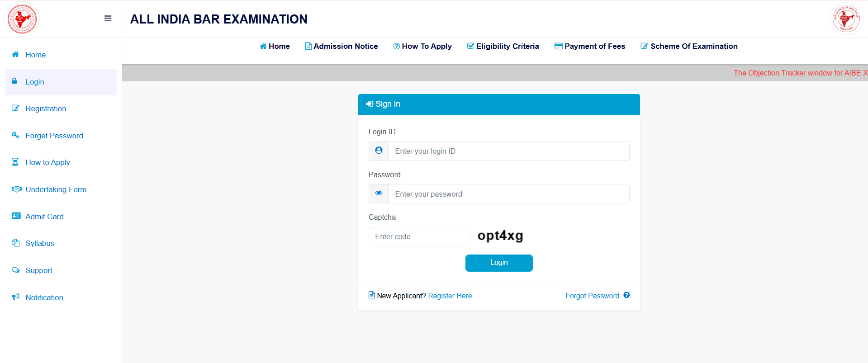Click the Notification megaphone icon

pos(15,297)
